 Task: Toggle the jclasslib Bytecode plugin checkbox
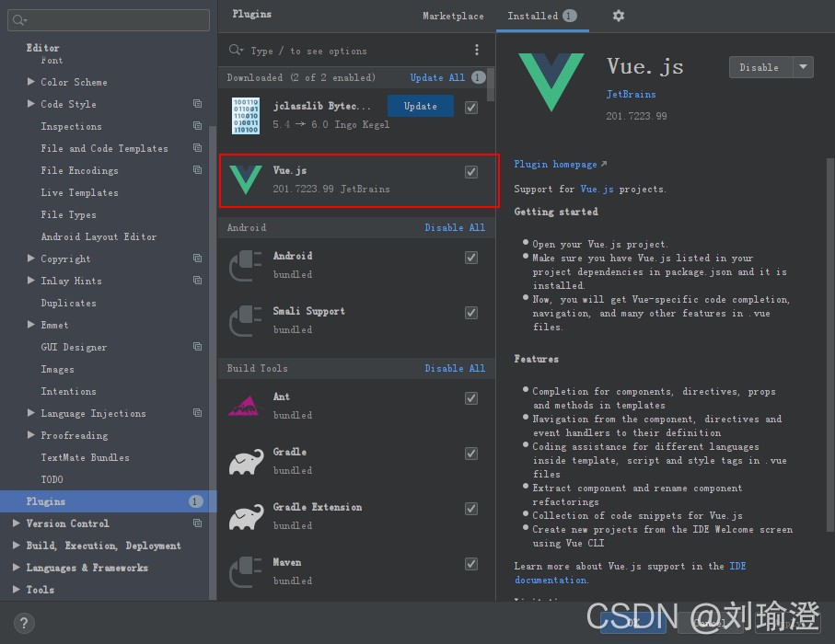[x=471, y=108]
